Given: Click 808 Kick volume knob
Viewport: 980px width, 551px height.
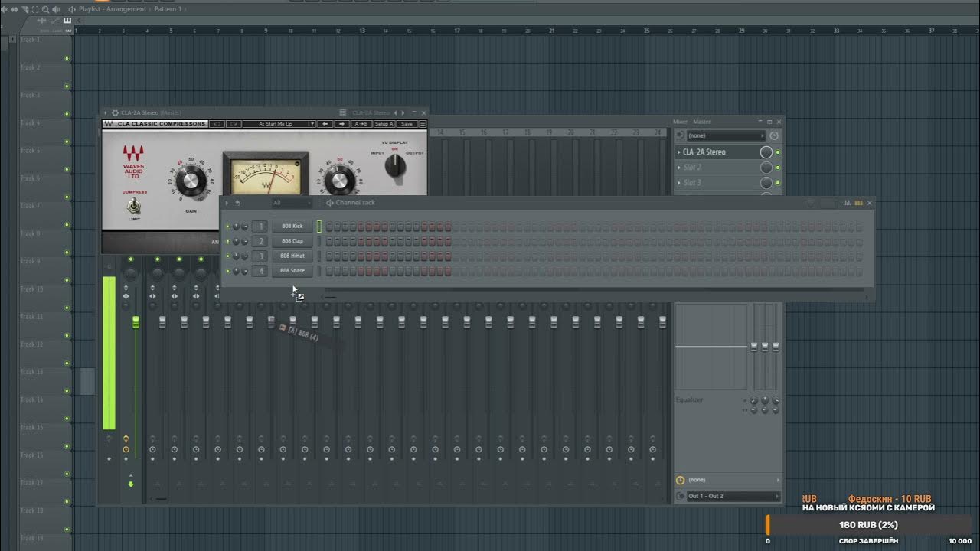Looking at the screenshot, I should click(244, 227).
